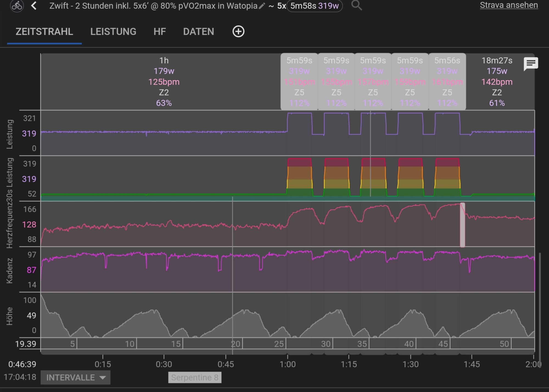Select the 18m27s 175w cooldown interval
Image resolution: width=549 pixels, height=392 pixels.
(497, 82)
